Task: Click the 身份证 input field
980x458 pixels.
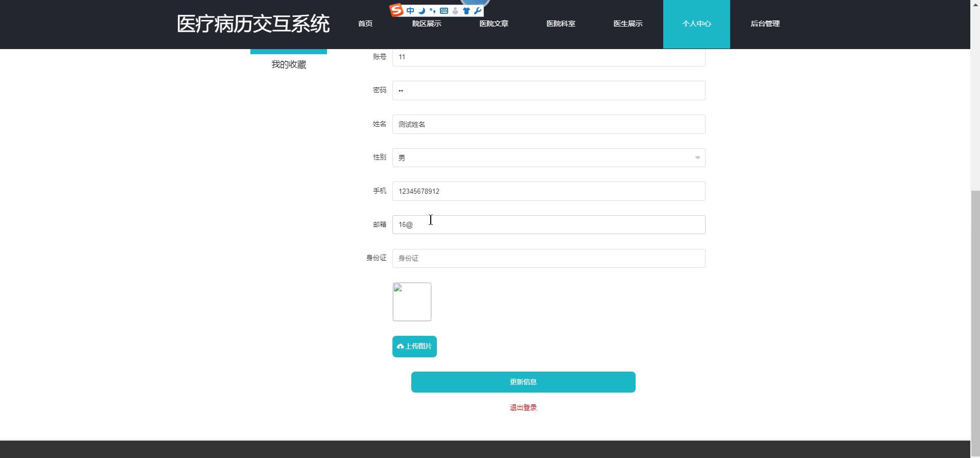Action: (548, 258)
